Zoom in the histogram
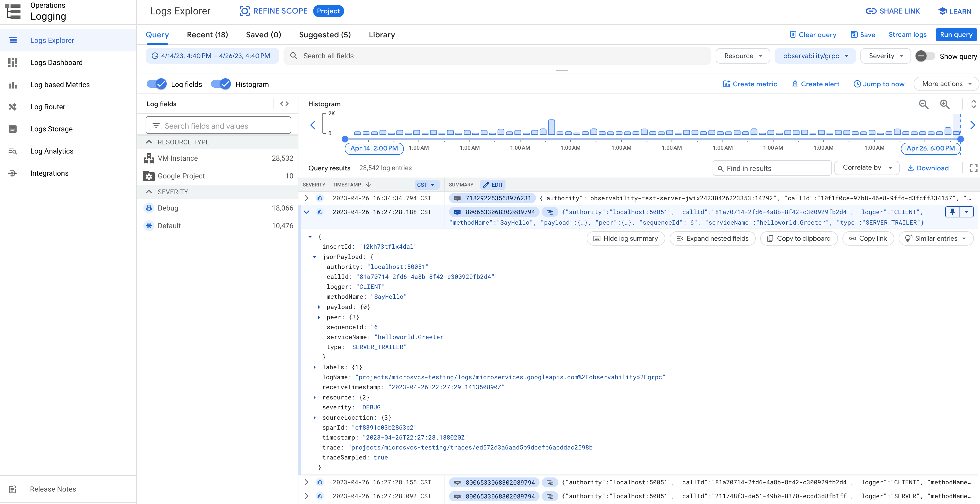The height and width of the screenshot is (504, 980). (944, 104)
